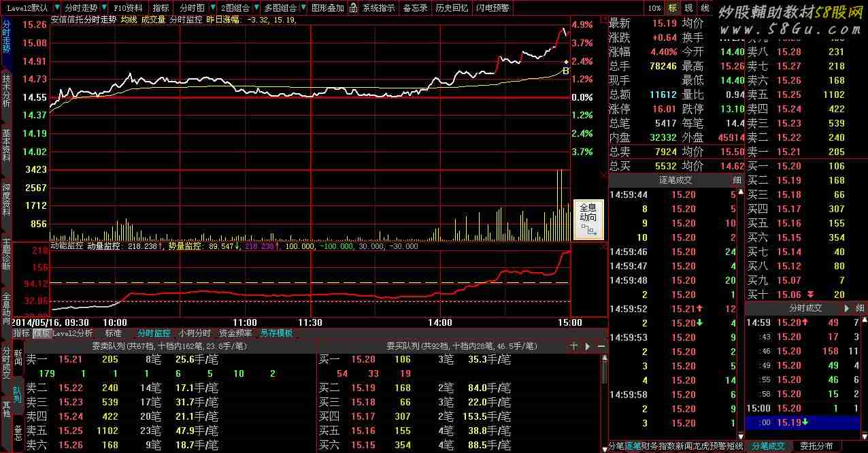Click 細 button in 分时成交 header
The height and width of the screenshot is (453, 868).
(860, 308)
